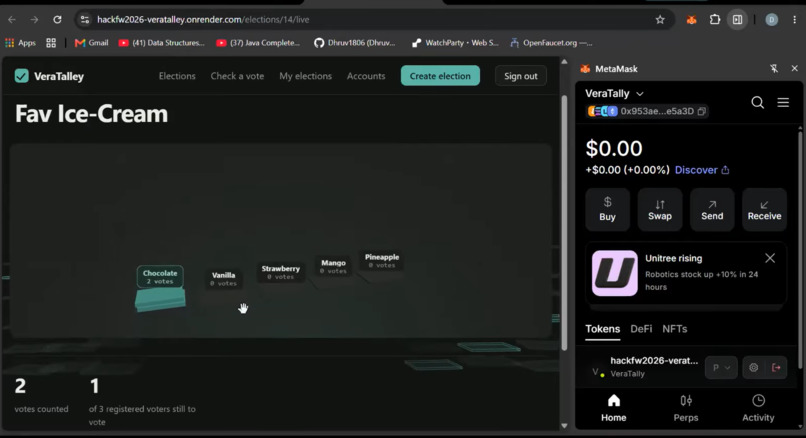This screenshot has width=806, height=438.
Task: Open the Dhruv1806 GitHub bookmark
Action: 355,43
